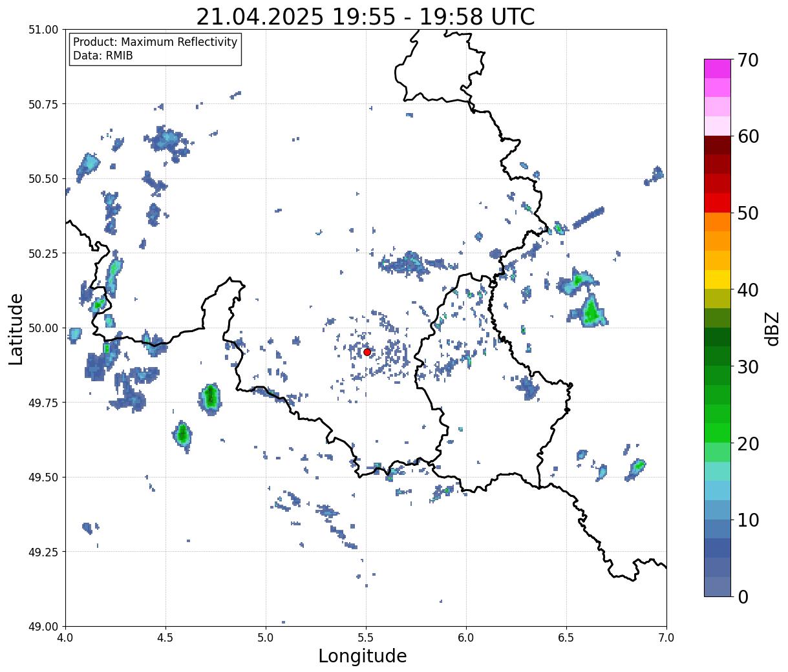
Task: Click colorbar tick label 60
Action: pyautogui.click(x=748, y=136)
